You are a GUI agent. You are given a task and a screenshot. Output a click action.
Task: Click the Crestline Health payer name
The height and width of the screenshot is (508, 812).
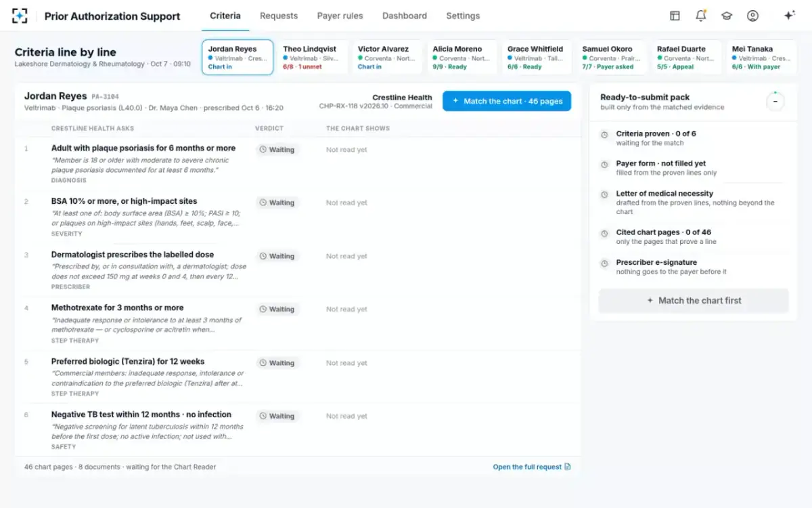pyautogui.click(x=402, y=98)
